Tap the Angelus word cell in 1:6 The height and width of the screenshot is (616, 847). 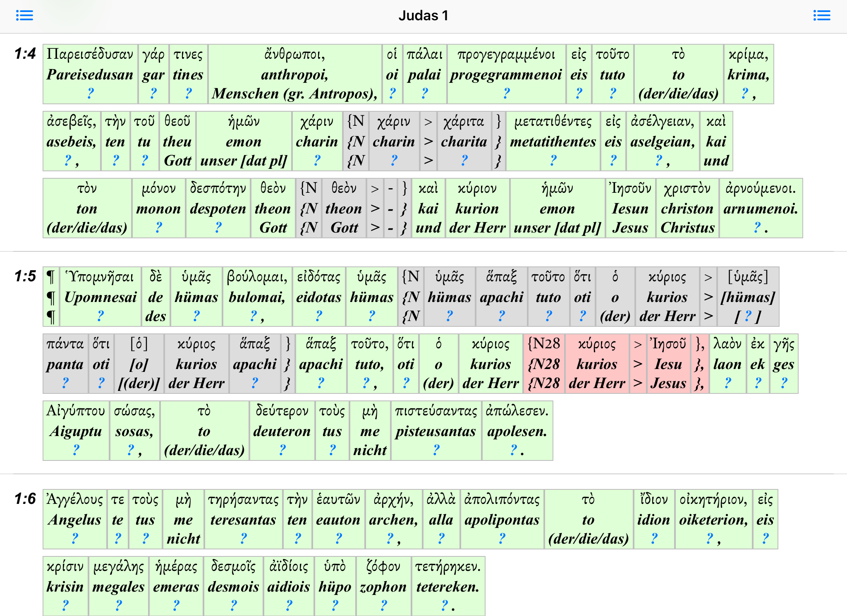click(x=74, y=519)
